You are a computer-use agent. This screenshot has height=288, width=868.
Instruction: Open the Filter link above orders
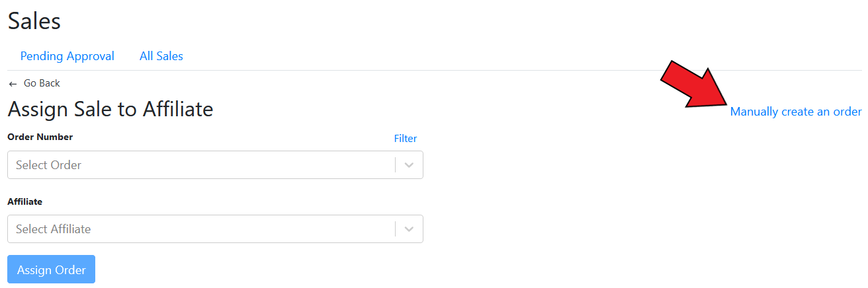click(x=406, y=138)
